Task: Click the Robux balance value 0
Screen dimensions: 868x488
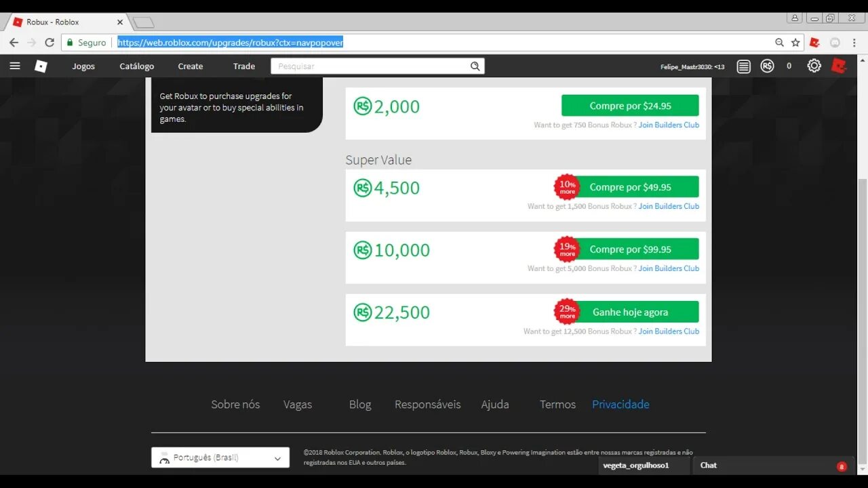Action: click(789, 66)
